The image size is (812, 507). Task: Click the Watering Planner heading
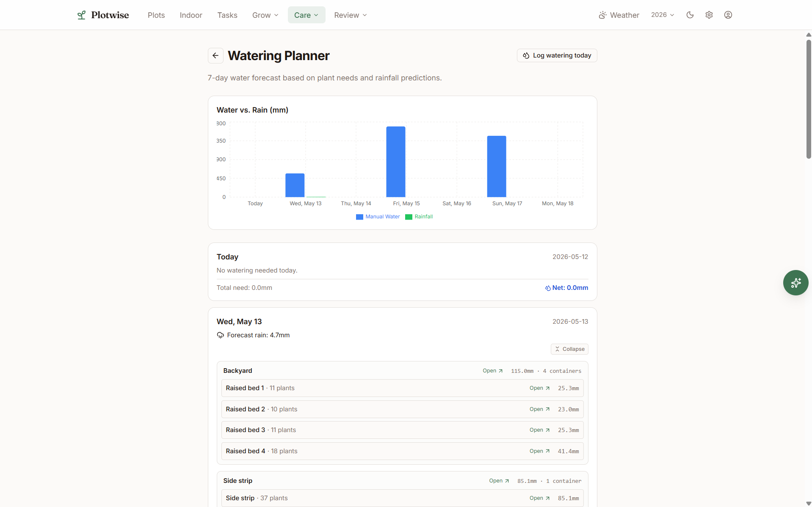click(279, 55)
